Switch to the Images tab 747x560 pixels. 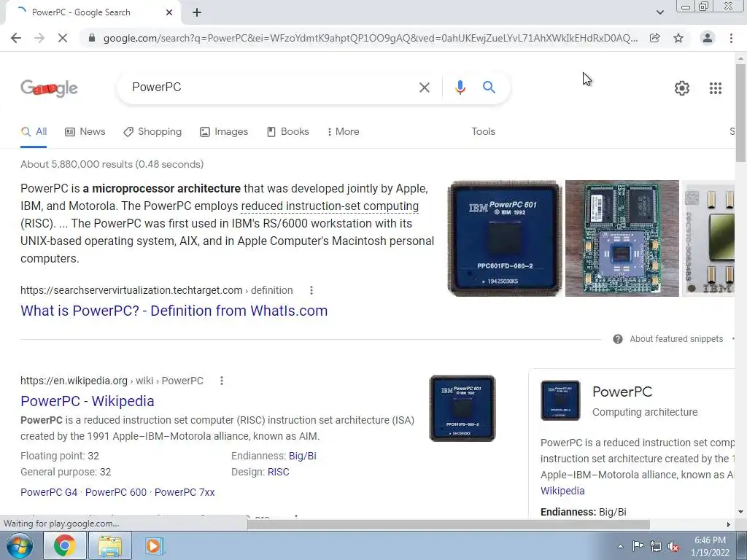[224, 132]
